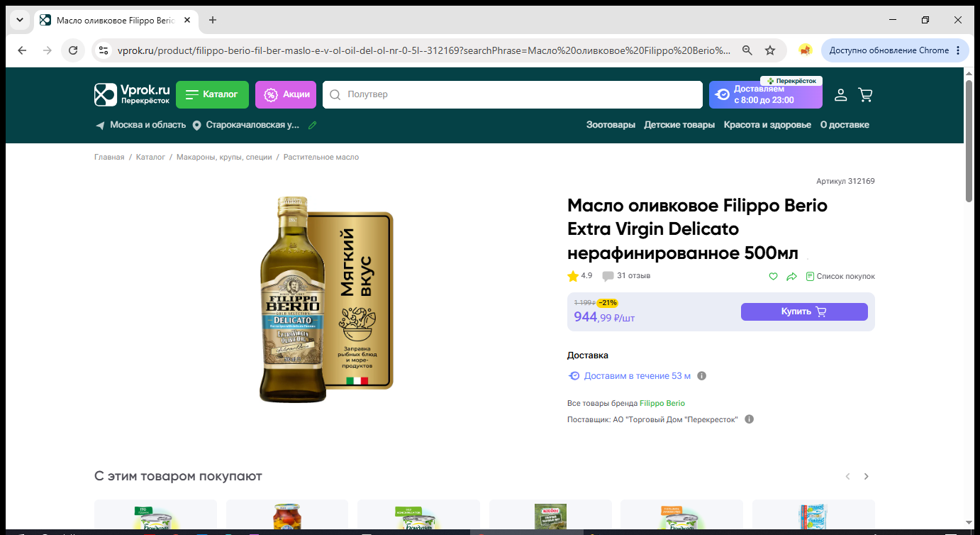
Task: Open the shopping cart
Action: 865,94
